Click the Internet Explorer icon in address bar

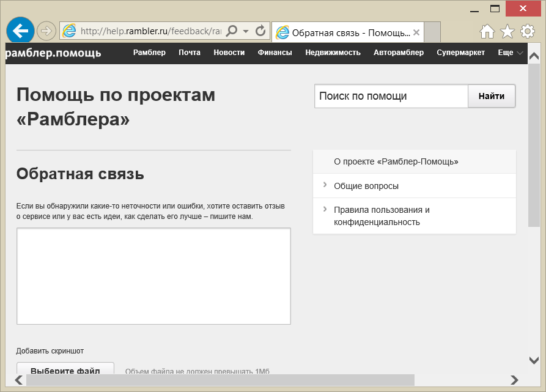69,31
